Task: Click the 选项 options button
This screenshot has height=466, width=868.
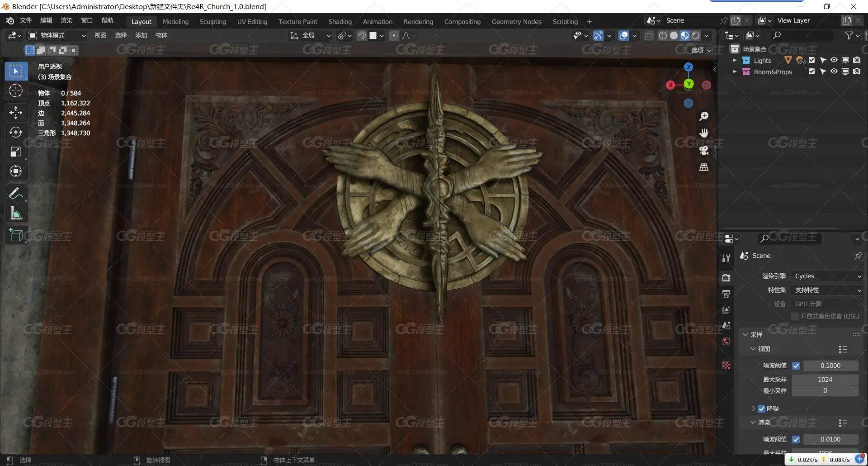Action: tap(701, 50)
